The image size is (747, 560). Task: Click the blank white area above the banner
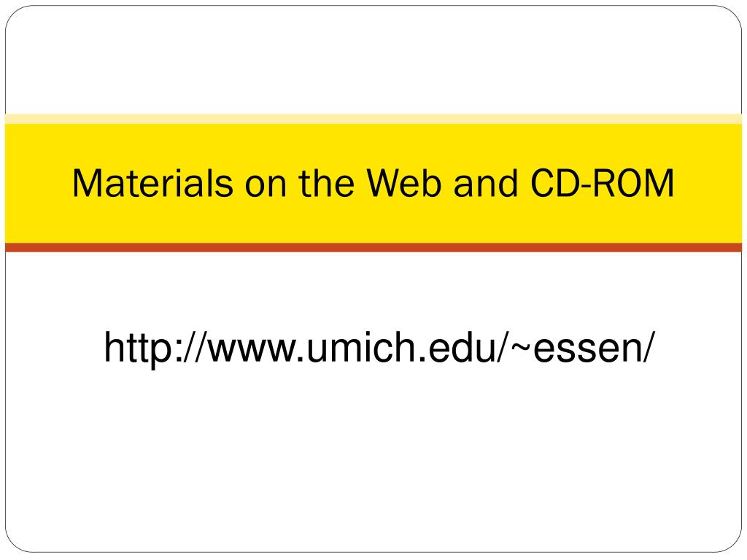tap(373, 60)
